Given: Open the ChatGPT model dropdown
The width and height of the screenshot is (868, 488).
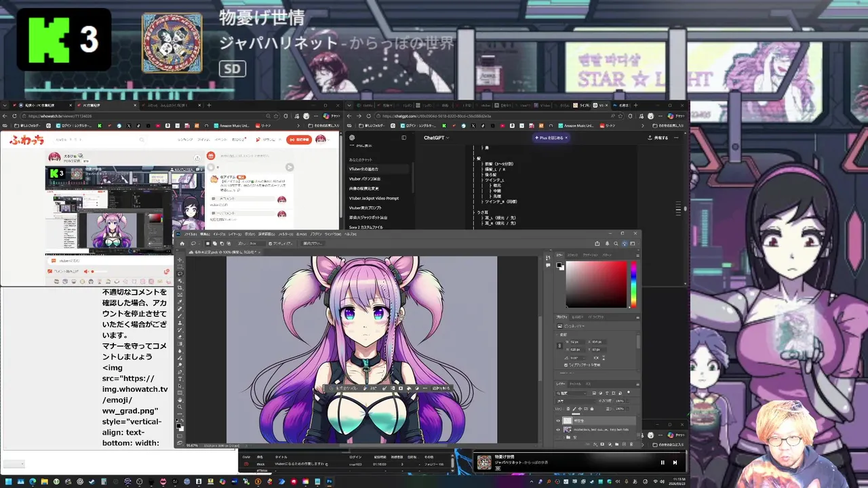Looking at the screenshot, I should 437,138.
